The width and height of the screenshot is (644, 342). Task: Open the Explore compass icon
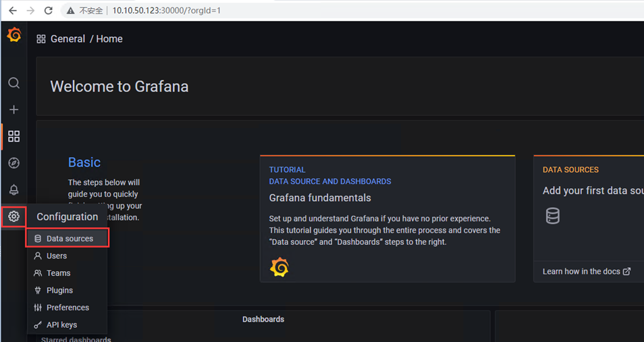coord(14,163)
